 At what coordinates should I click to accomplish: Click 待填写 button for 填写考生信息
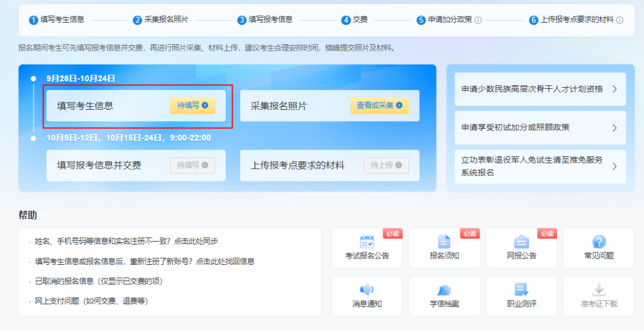193,106
